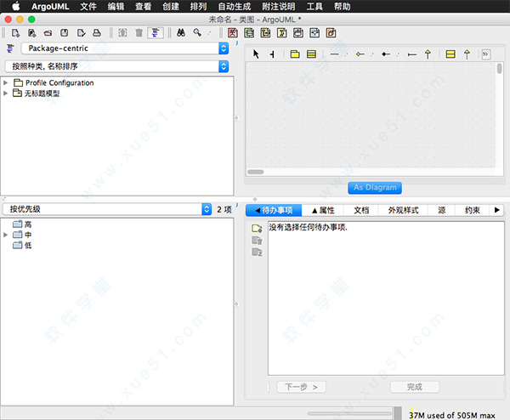This screenshot has width=510, height=420.
Task: Select the 无标题模型 model item
Action: 37,94
